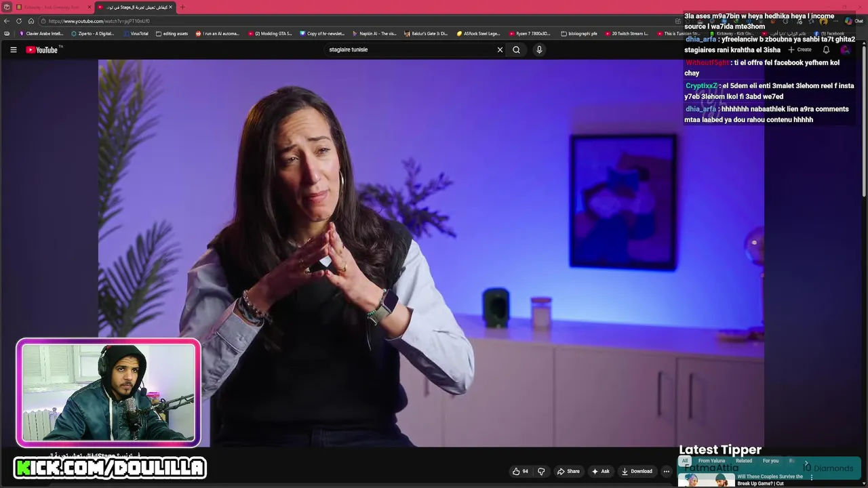The width and height of the screenshot is (868, 488).
Task: Download the video
Action: click(x=637, y=471)
